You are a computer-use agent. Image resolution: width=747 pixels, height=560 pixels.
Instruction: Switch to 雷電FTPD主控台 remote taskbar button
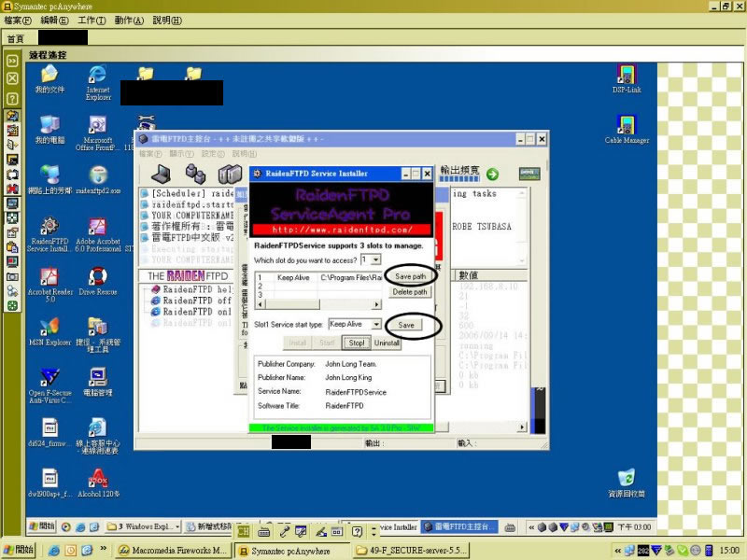pos(460,526)
